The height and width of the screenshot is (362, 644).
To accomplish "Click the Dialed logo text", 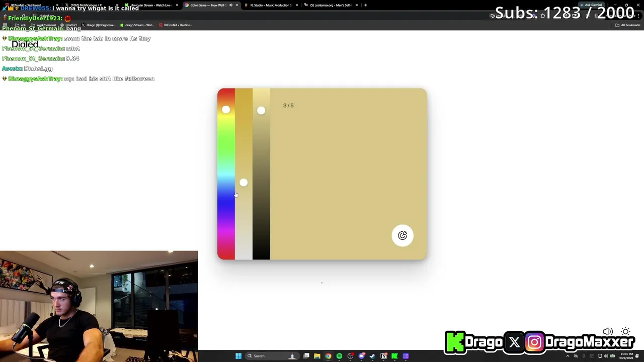I will 25,44.
